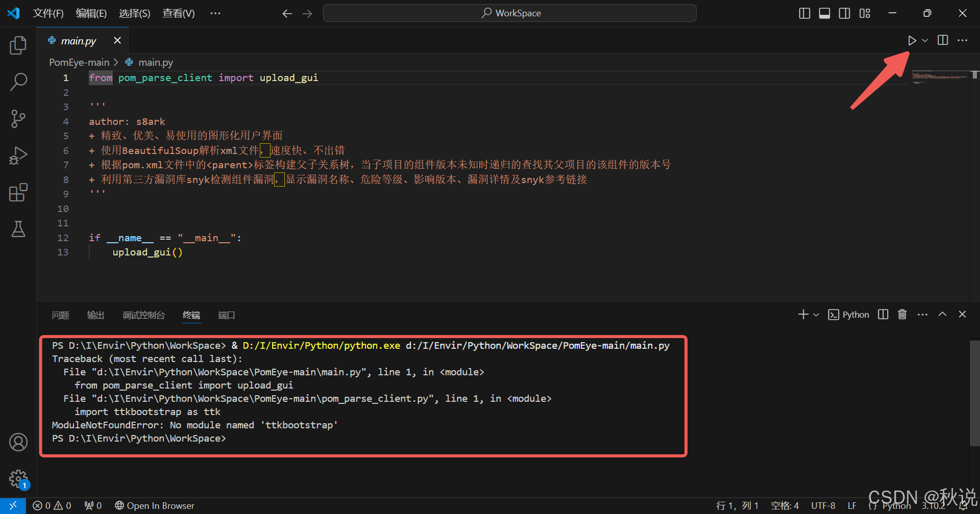Open the 文件(F) menu

tap(48, 13)
